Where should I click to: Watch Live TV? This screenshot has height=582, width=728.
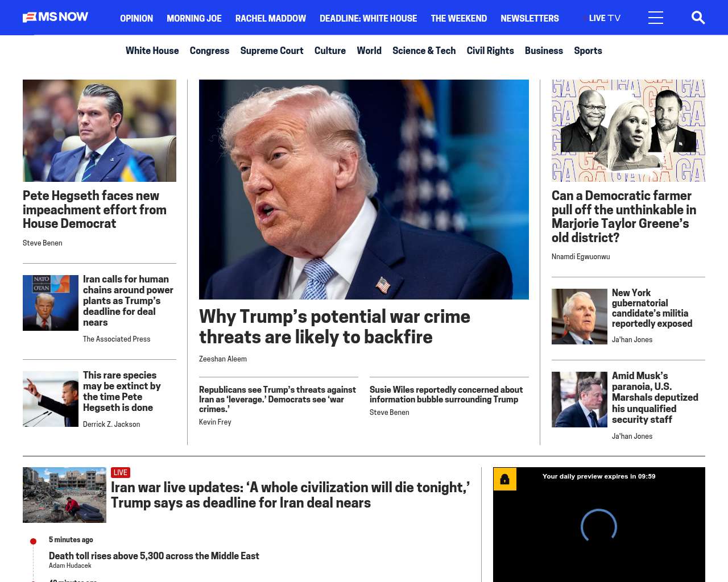[602, 18]
